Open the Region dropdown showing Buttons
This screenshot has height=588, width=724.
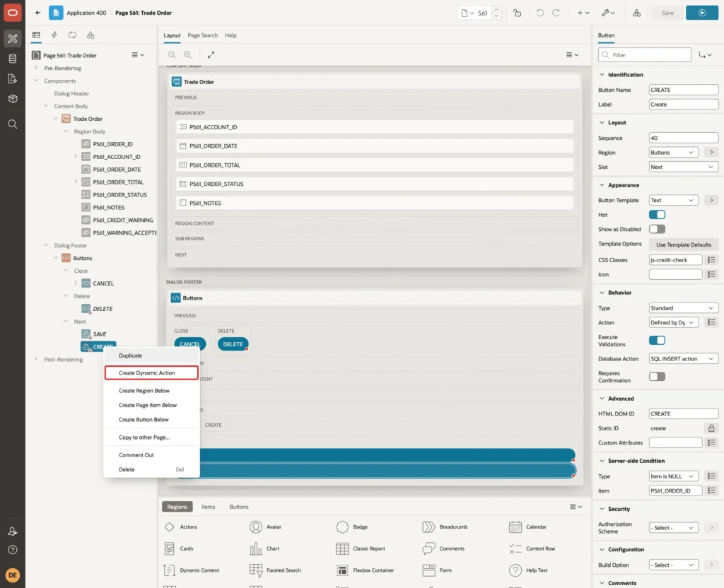coord(674,153)
